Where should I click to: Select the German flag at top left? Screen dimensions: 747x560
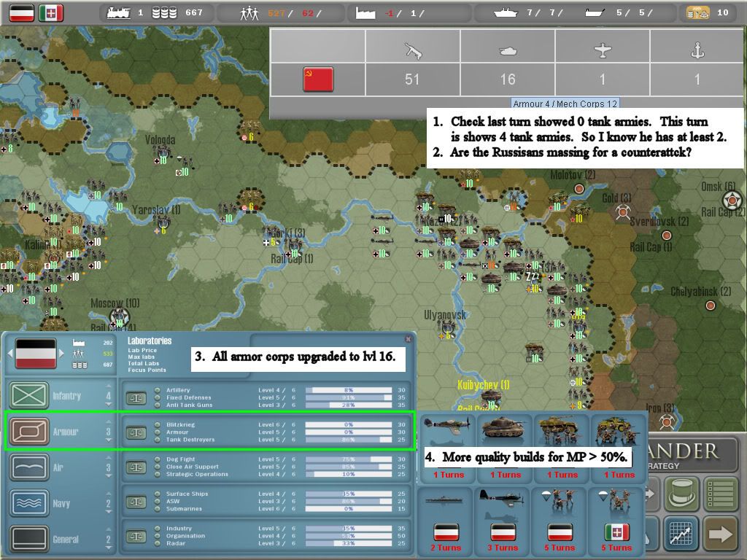point(20,12)
